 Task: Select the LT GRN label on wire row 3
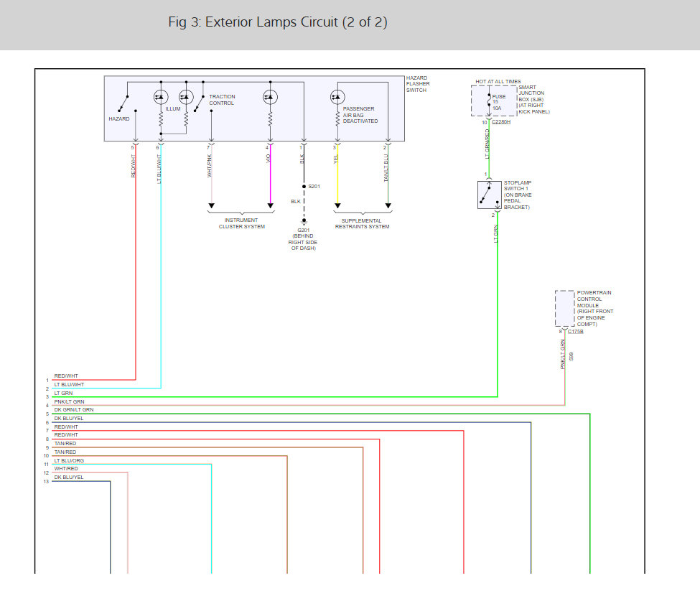pyautogui.click(x=63, y=394)
